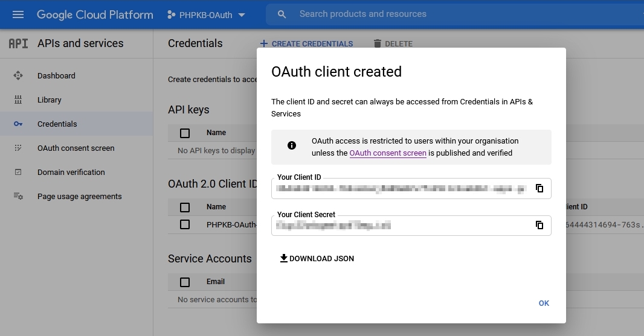Click the Name column header under OAuth 2.0 Client IDs
This screenshot has width=644, height=336.
pyautogui.click(x=216, y=207)
